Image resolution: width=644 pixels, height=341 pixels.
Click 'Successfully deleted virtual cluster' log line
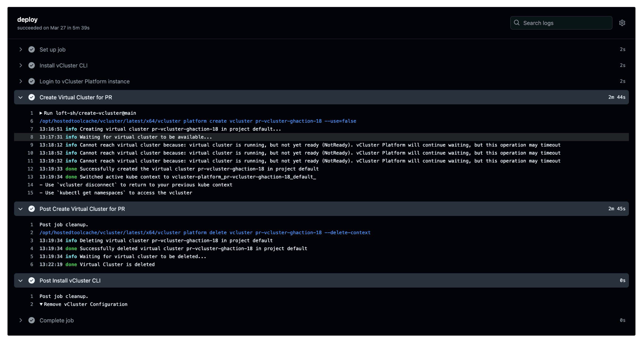[173, 249]
